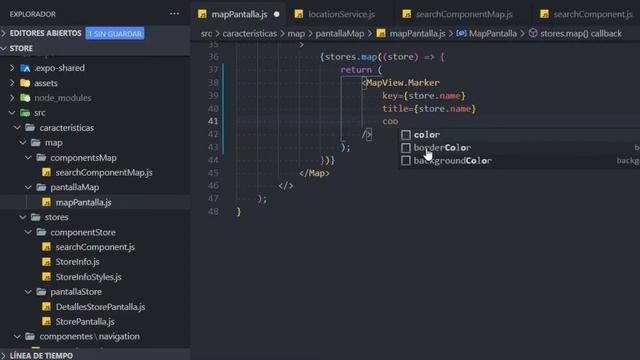Place cursor after 'coo' on line 41
This screenshot has width=640, height=360.
pyautogui.click(x=398, y=121)
